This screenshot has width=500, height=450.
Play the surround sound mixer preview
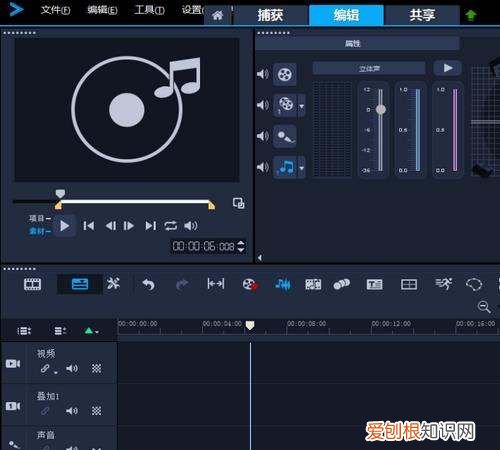click(x=448, y=68)
